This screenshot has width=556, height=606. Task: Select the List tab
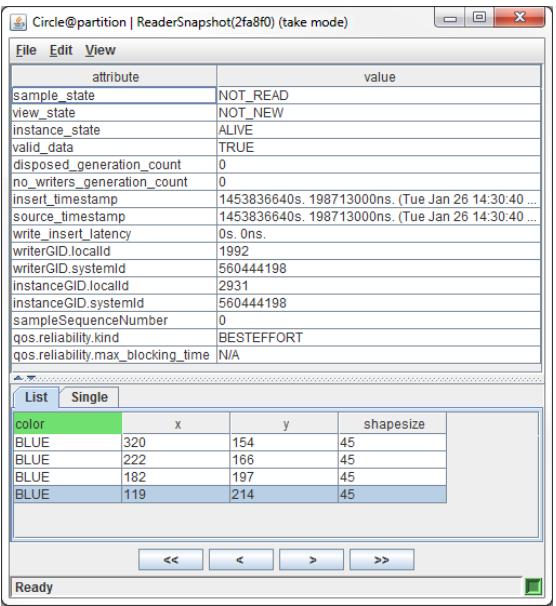pyautogui.click(x=36, y=397)
